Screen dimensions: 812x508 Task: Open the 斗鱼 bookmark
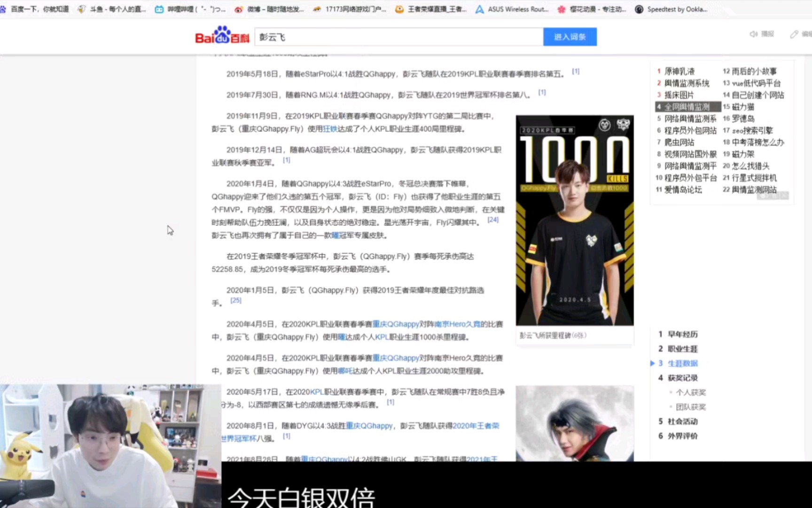tap(112, 9)
